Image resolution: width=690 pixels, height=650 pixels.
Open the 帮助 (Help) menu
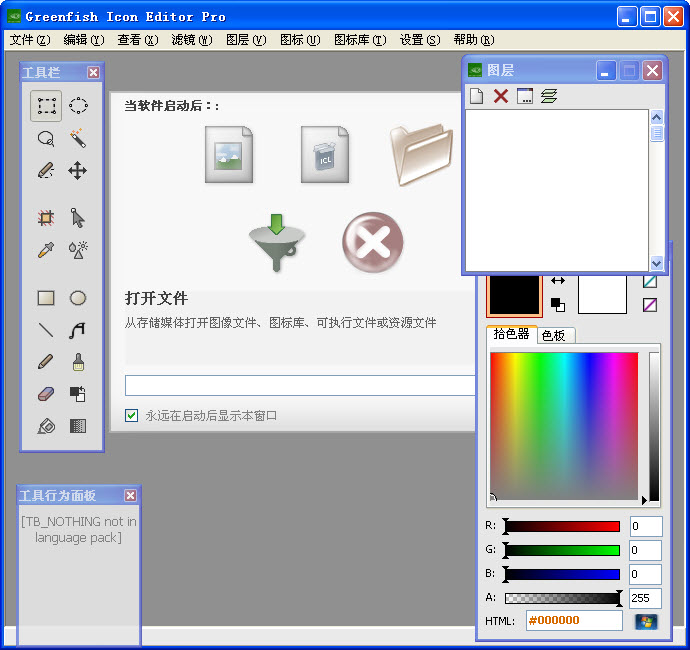click(x=474, y=40)
